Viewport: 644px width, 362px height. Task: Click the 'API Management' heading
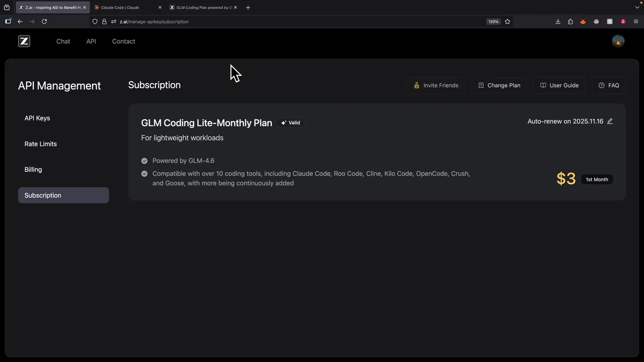click(x=59, y=86)
